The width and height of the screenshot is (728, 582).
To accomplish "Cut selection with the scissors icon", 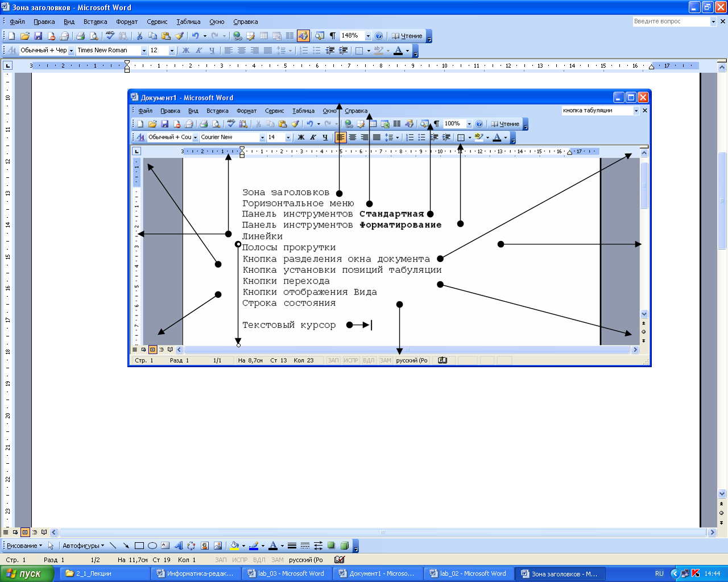I will pyautogui.click(x=139, y=36).
